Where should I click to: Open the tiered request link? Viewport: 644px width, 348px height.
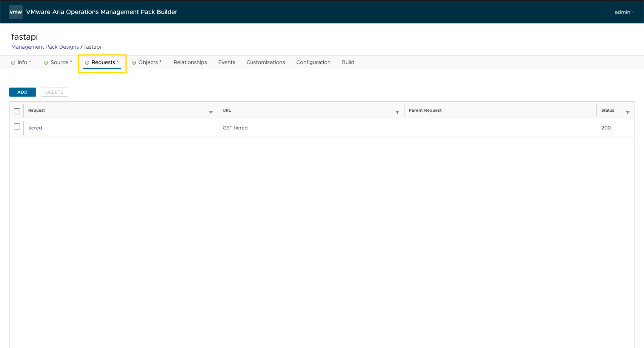click(35, 128)
